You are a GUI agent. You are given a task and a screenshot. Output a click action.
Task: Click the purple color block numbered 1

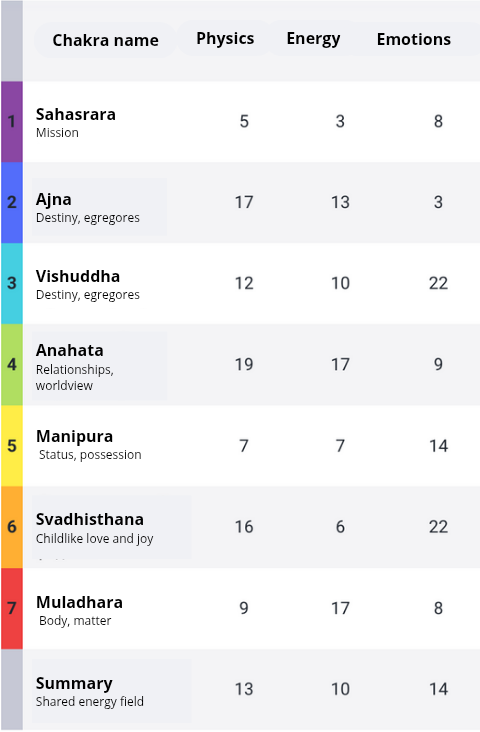[x=12, y=122]
